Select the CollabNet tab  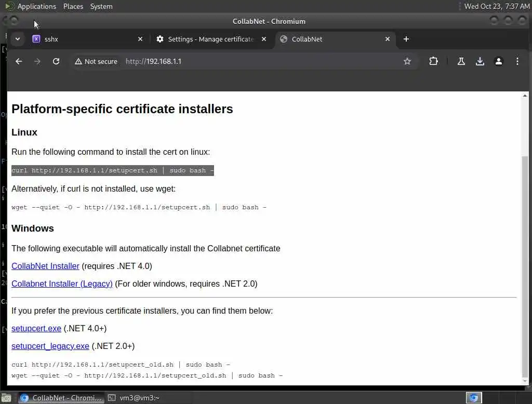pos(335,39)
